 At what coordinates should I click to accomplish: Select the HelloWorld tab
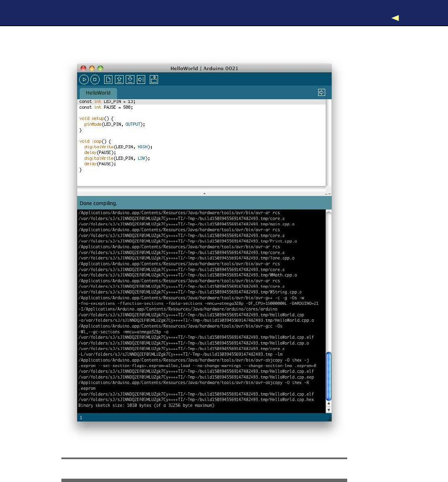point(98,93)
